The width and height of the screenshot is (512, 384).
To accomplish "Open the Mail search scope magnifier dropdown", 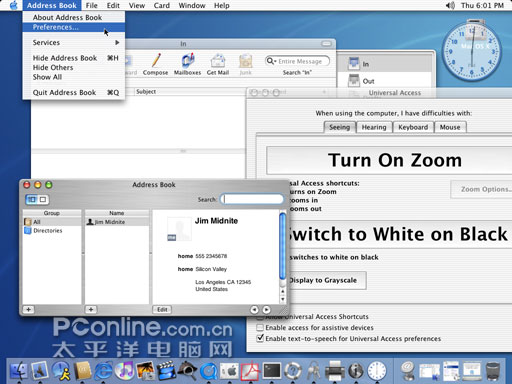I will (x=271, y=61).
